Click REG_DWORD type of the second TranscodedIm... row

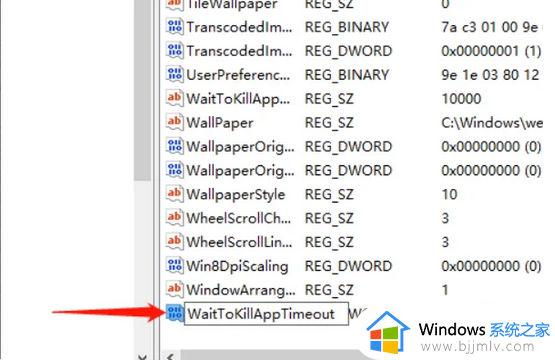coord(349,51)
